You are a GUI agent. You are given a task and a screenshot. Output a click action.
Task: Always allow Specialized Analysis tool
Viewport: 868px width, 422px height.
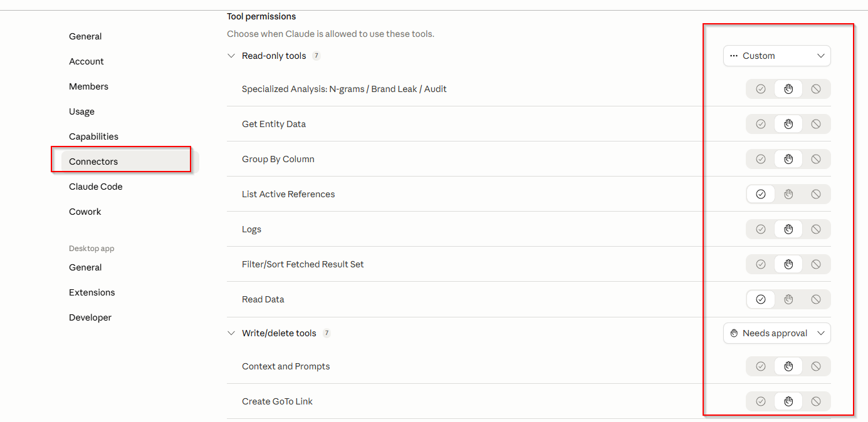[x=760, y=89]
